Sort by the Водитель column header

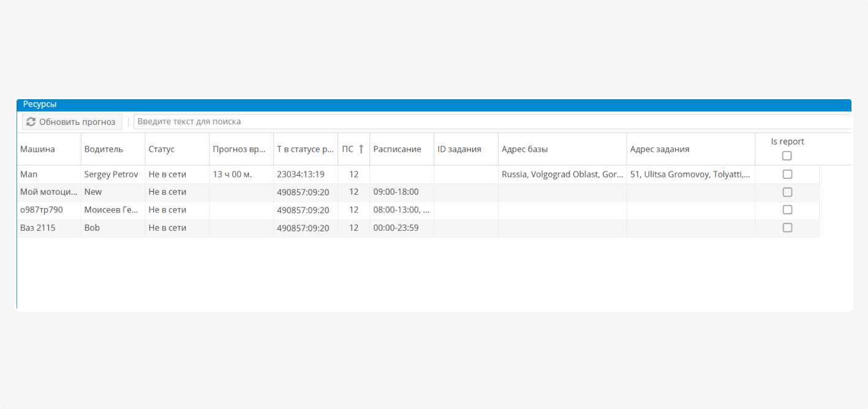(x=104, y=149)
